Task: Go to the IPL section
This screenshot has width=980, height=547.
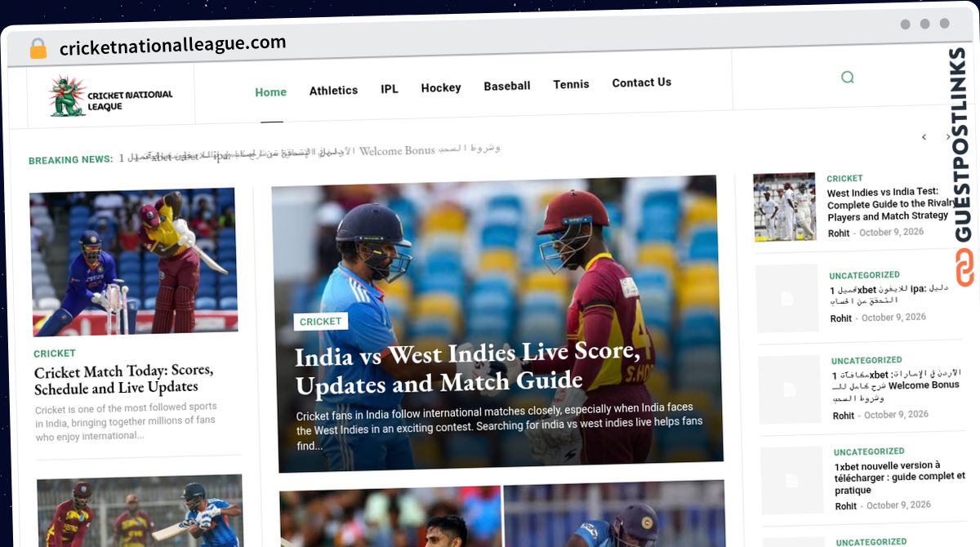Action: (x=390, y=89)
